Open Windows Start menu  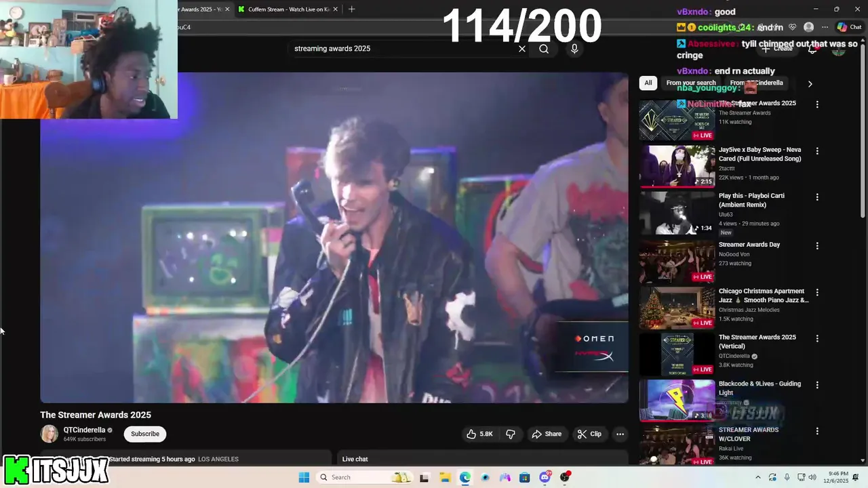(x=304, y=477)
